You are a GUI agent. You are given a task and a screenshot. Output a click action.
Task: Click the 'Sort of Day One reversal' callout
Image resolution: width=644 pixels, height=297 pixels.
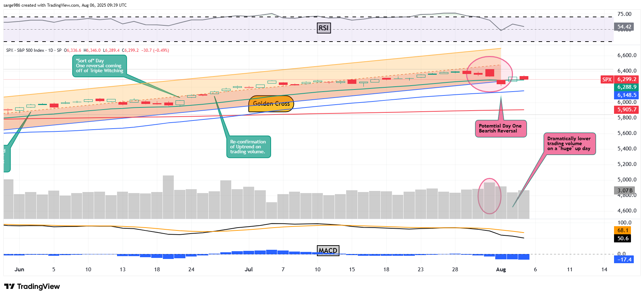coord(99,66)
